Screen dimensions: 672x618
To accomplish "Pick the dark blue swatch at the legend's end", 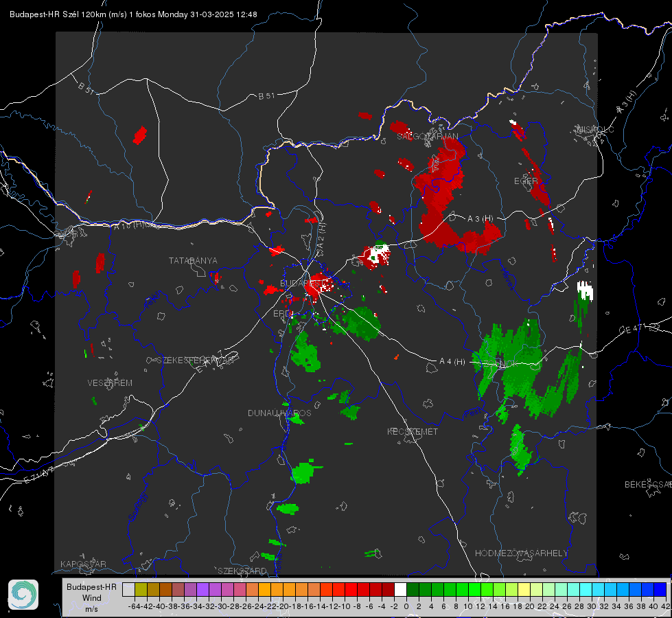I will [x=660, y=589].
